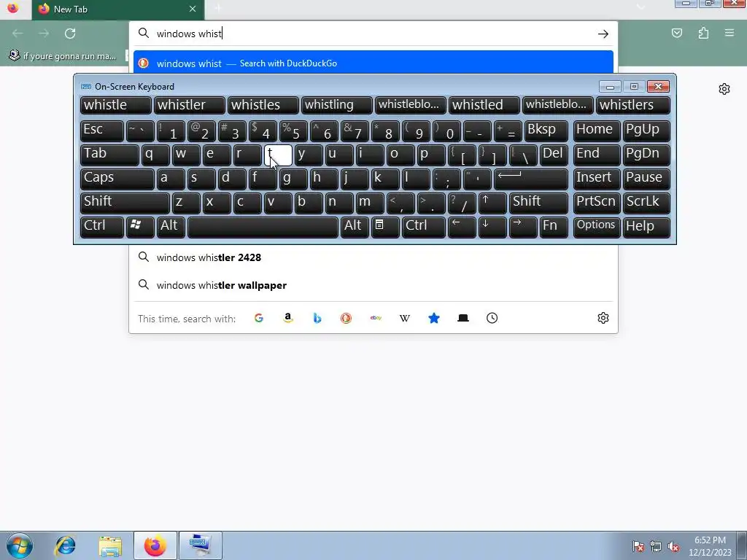This screenshot has width=747, height=560.
Task: Search with DuckDuckGo engine icon
Action: [x=347, y=318]
